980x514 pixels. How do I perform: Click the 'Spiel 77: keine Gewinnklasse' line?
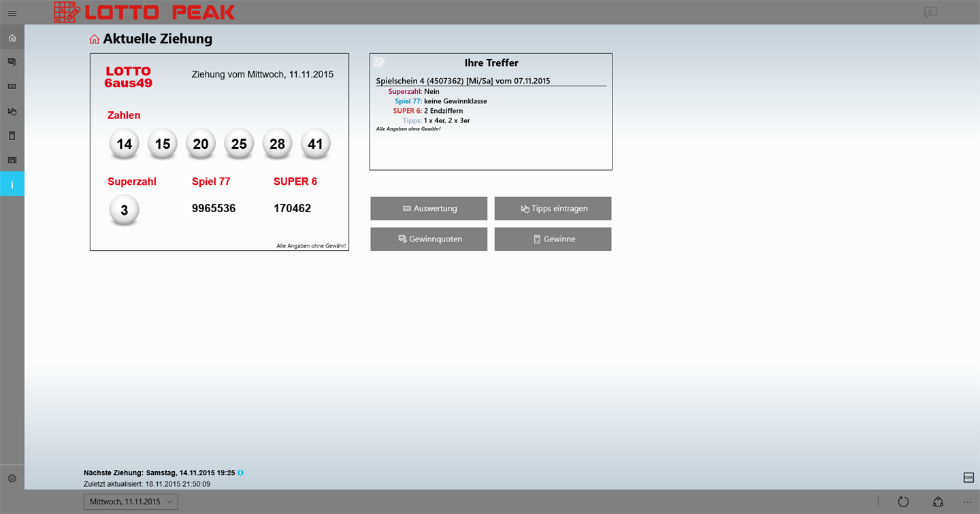441,101
